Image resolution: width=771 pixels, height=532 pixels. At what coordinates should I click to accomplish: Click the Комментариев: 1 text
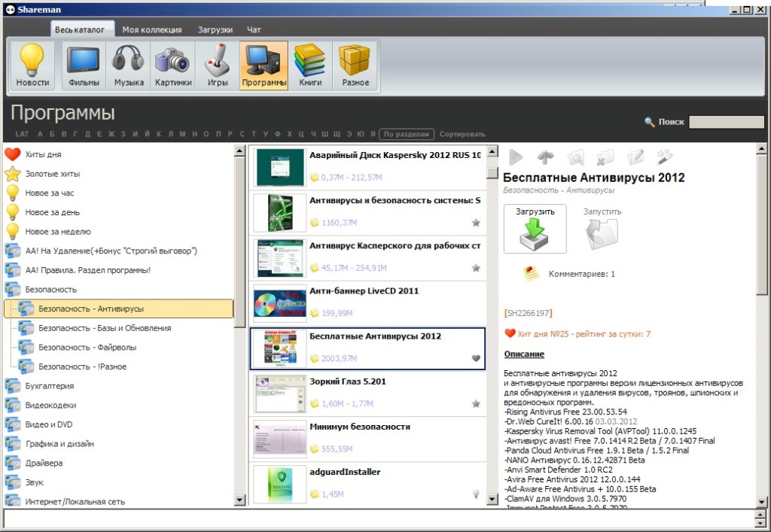click(x=582, y=274)
